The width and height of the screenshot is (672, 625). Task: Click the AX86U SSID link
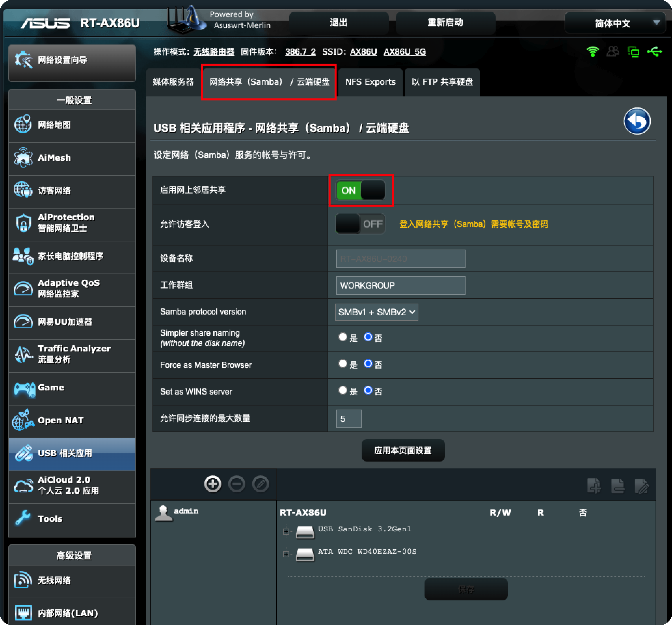363,52
